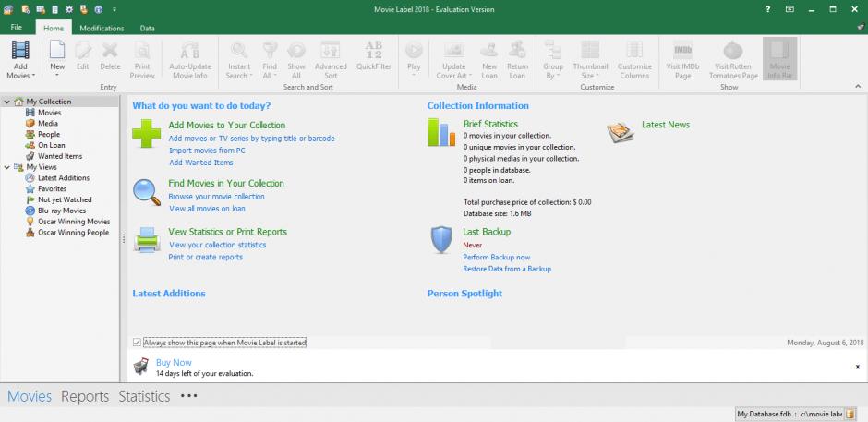868x422 pixels.
Task: Open the quick access toolbar dropdown arrow
Action: (x=114, y=9)
